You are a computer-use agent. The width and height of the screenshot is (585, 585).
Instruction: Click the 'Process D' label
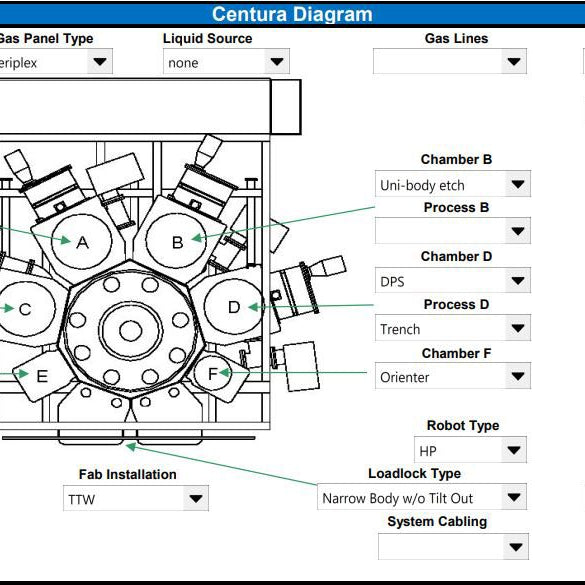(x=456, y=304)
